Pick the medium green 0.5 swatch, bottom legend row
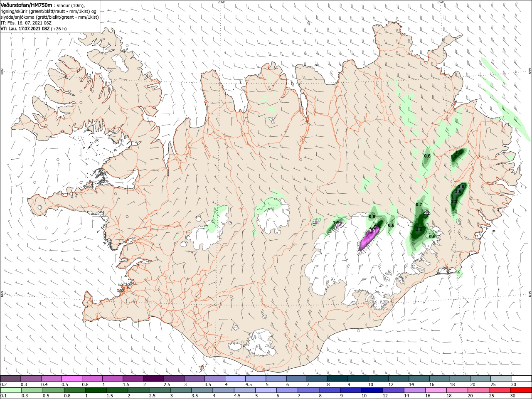The image size is (532, 399). 53,390
